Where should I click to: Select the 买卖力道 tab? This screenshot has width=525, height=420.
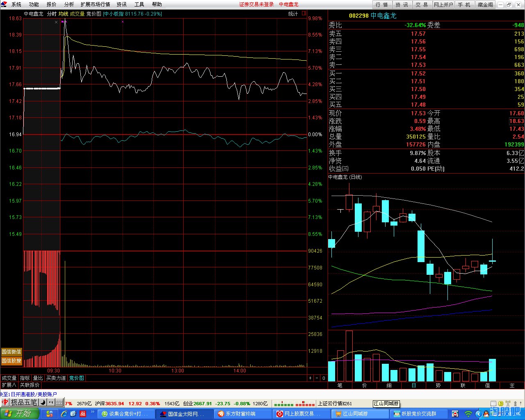tap(56, 378)
